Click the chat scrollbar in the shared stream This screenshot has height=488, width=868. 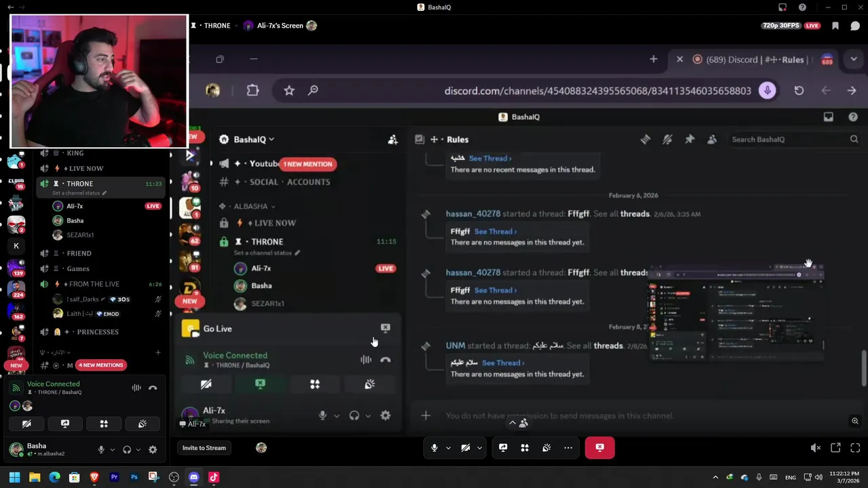coord(863,368)
